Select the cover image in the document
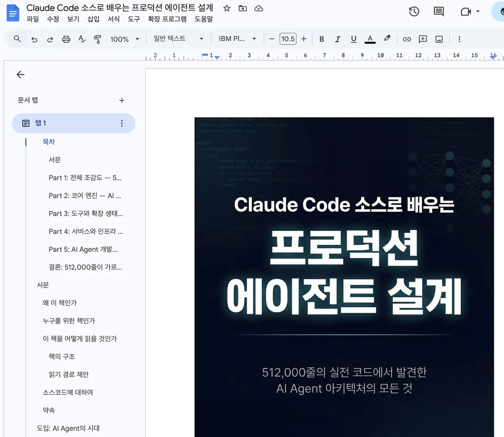The width and height of the screenshot is (504, 437). [344, 277]
